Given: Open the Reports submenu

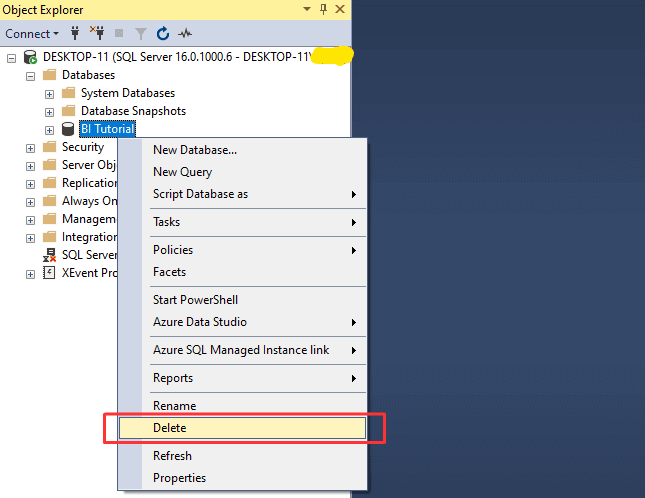Looking at the screenshot, I should 242,378.
